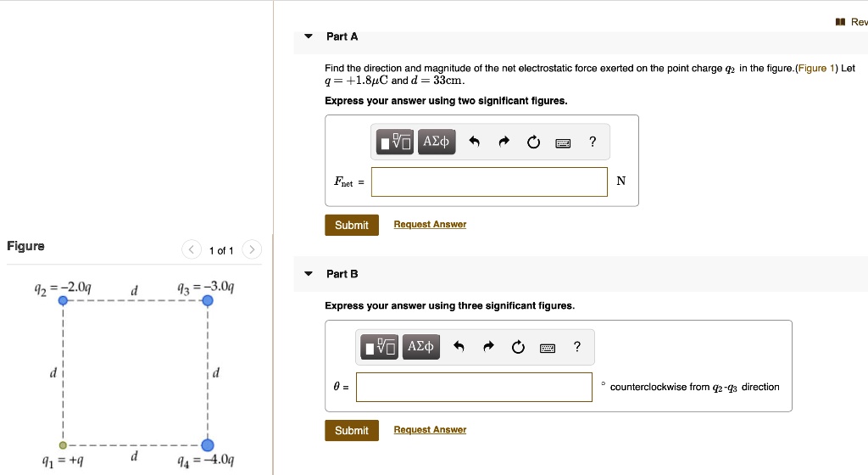Reset the Part A answer field

[533, 142]
